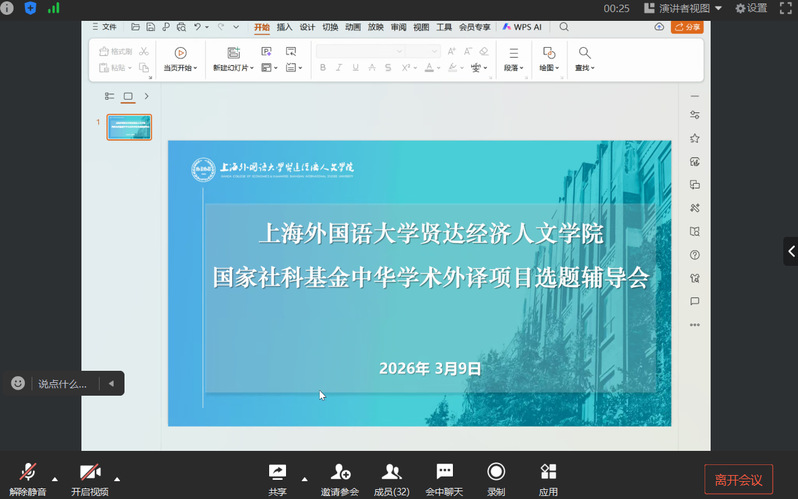Open meeting 设置 settings
The image size is (798, 499).
[751, 8]
